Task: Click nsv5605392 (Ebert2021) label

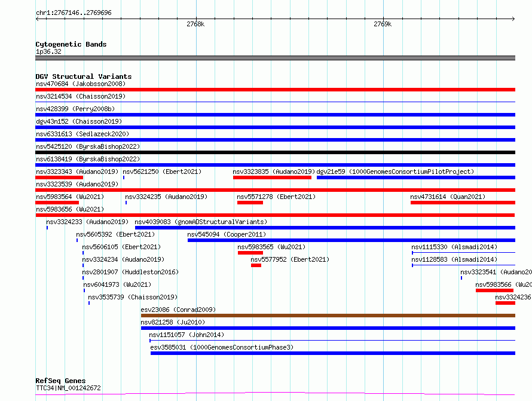Action: click(x=115, y=234)
